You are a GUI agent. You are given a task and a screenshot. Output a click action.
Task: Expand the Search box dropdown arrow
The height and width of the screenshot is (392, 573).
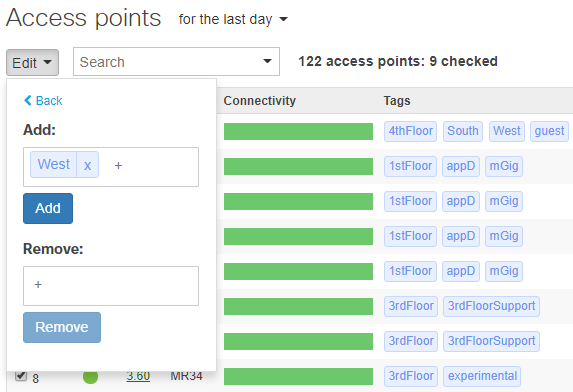pyautogui.click(x=267, y=61)
